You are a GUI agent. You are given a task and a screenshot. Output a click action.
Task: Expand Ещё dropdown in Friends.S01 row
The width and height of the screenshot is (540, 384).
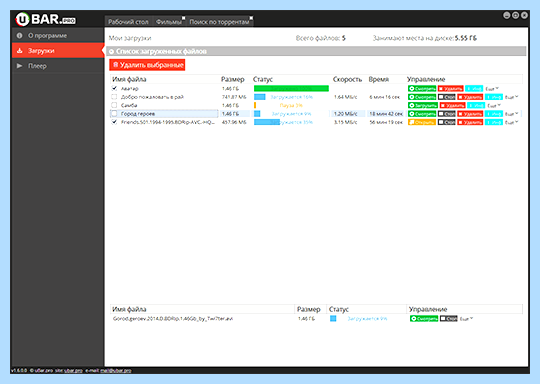pos(511,123)
